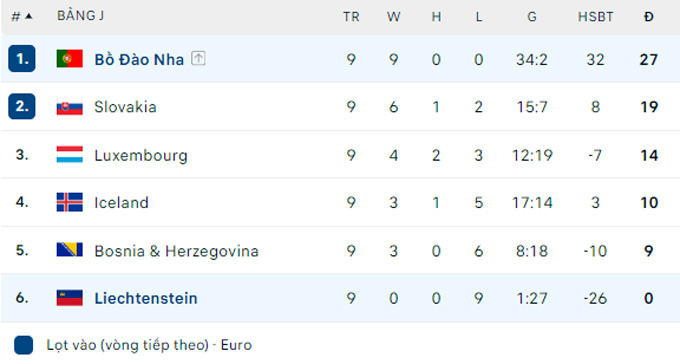Click the blue Euro qualification legend swatch
The height and width of the screenshot is (364, 680).
click(x=23, y=345)
